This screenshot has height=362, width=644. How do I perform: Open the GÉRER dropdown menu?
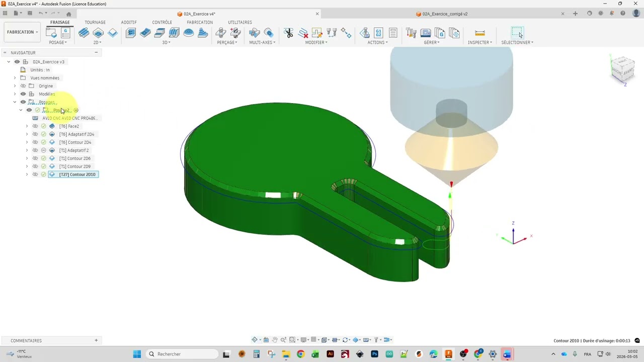(x=432, y=43)
